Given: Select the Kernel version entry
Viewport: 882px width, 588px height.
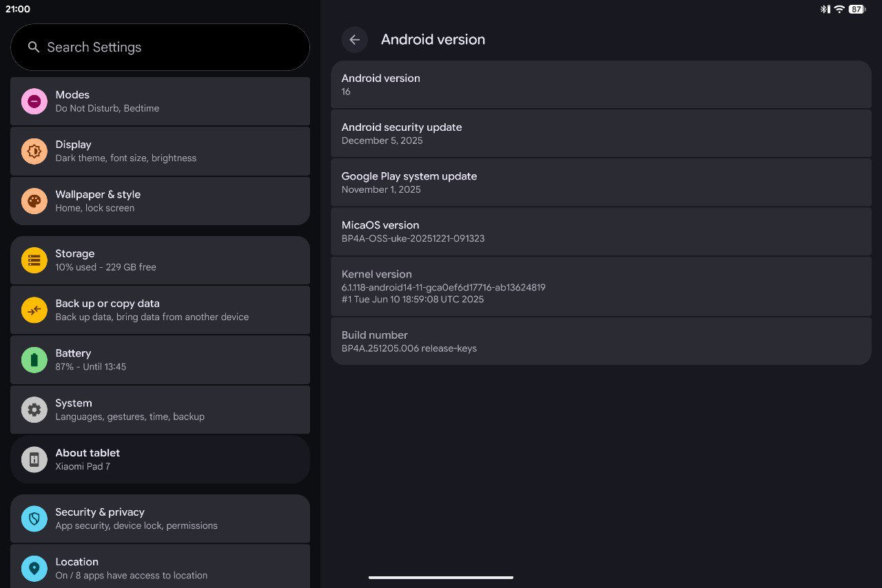Looking at the screenshot, I should [x=601, y=286].
